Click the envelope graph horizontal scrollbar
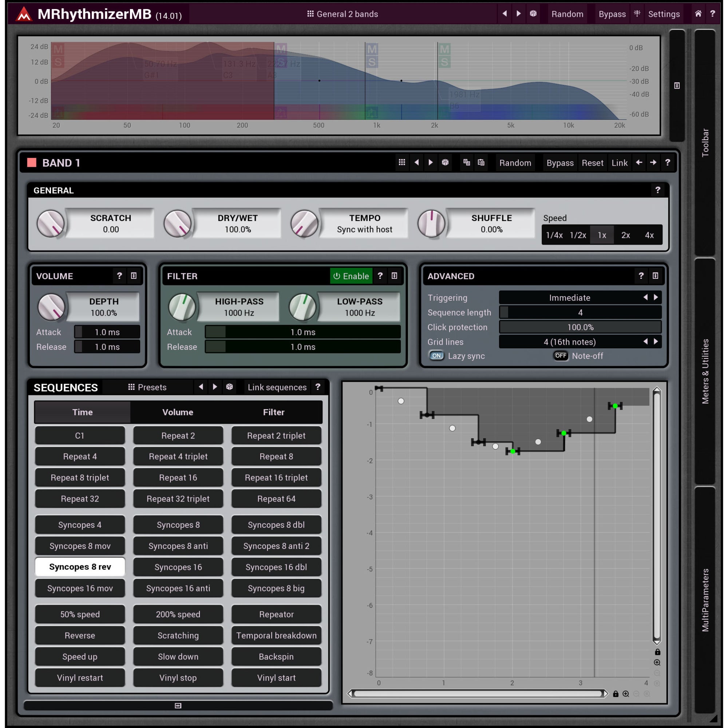The width and height of the screenshot is (728, 728). [478, 694]
